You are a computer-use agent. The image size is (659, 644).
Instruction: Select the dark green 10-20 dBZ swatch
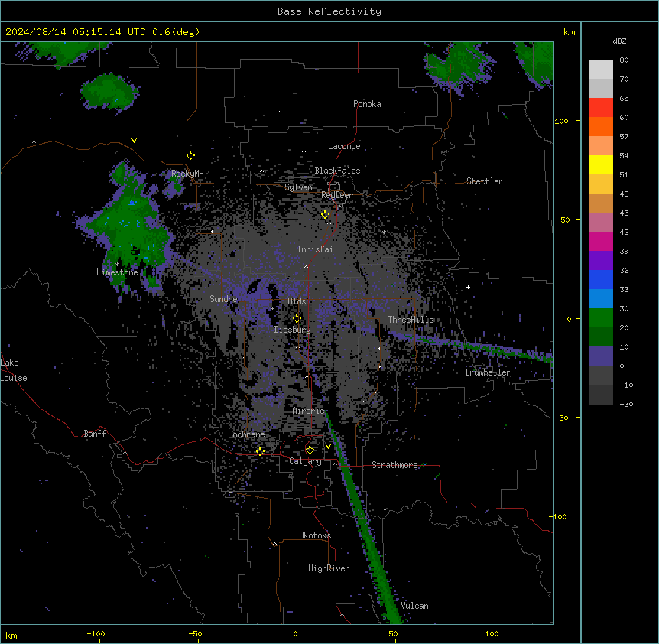click(601, 337)
